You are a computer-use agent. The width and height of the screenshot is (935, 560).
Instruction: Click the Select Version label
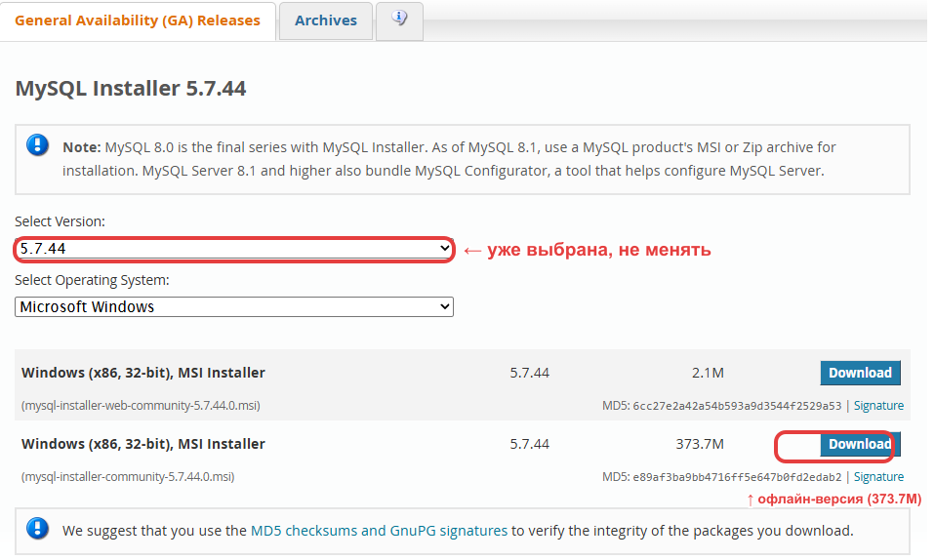tap(60, 221)
